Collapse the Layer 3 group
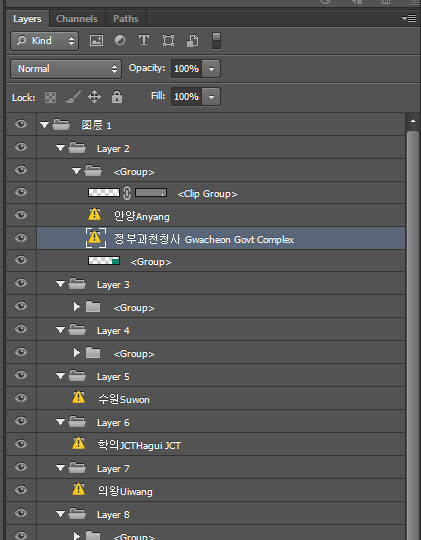421x540 pixels. click(60, 284)
